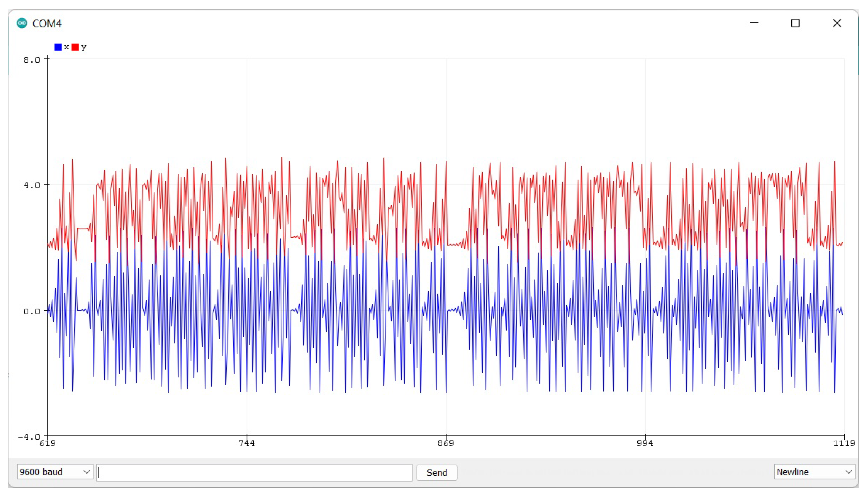Open the 9600 baud rate dropdown
Image resolution: width=868 pixels, height=495 pixels.
[55, 472]
